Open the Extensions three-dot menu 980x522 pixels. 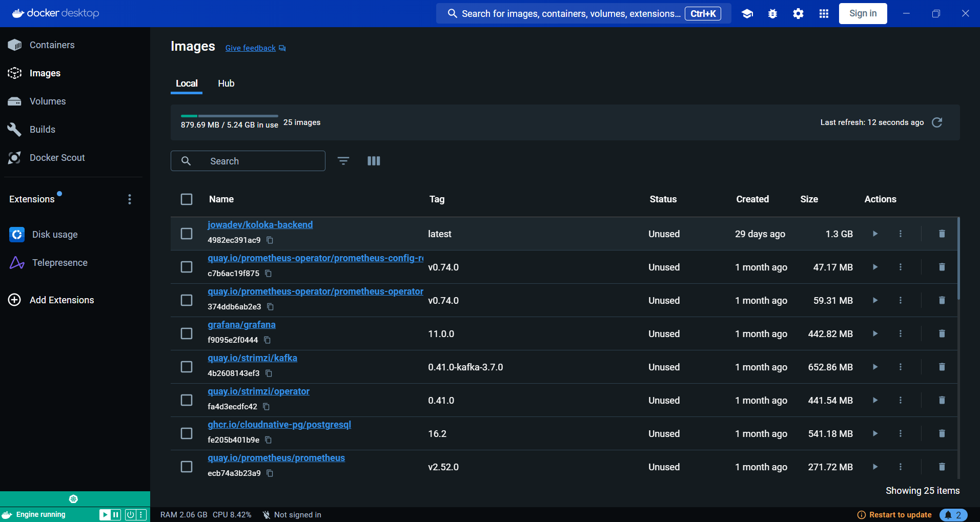pos(130,199)
